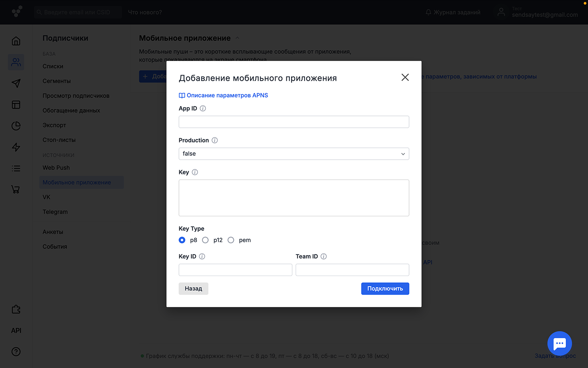
Task: Open the API section in sidebar
Action: 16,330
